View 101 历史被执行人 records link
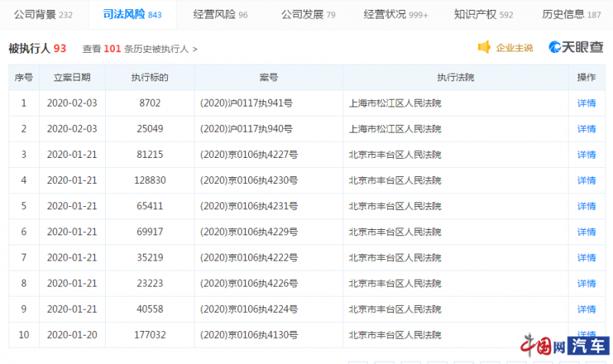The height and width of the screenshot is (364, 613). (136, 48)
